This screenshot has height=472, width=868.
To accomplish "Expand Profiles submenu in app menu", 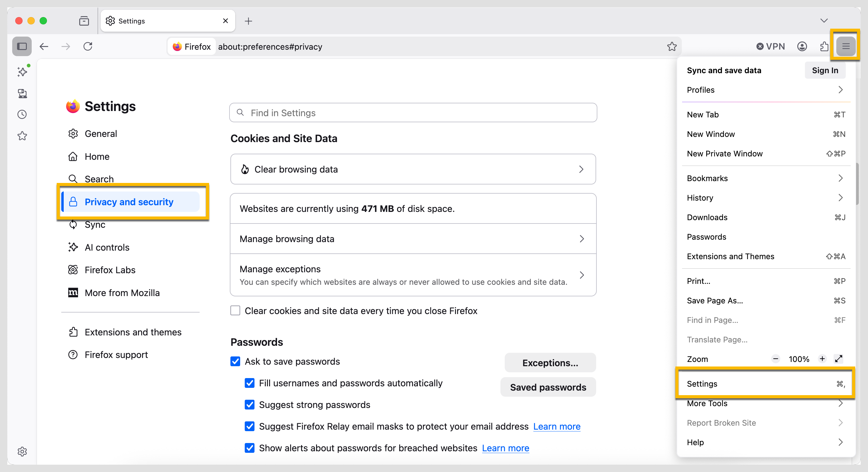I will click(x=766, y=90).
